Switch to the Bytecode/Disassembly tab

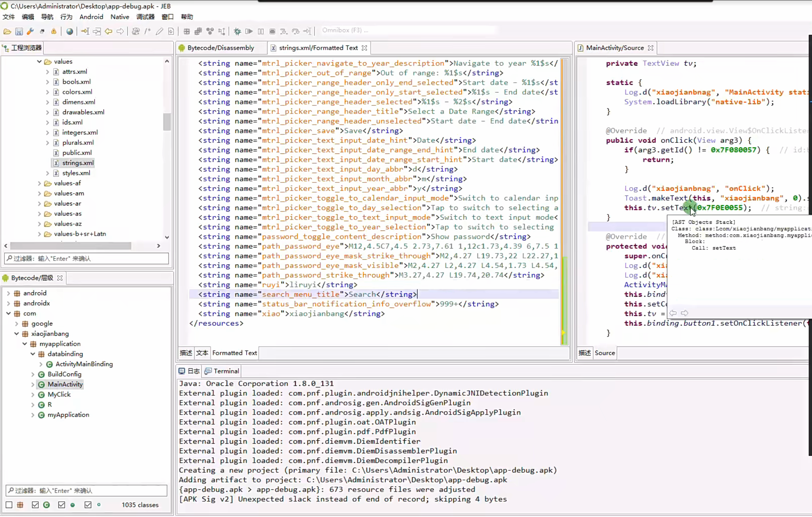pos(220,48)
